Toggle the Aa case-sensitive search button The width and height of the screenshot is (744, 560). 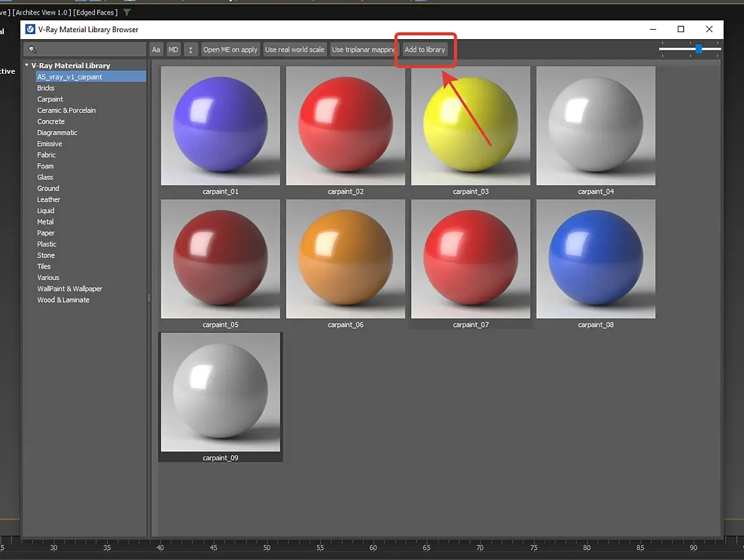point(156,49)
